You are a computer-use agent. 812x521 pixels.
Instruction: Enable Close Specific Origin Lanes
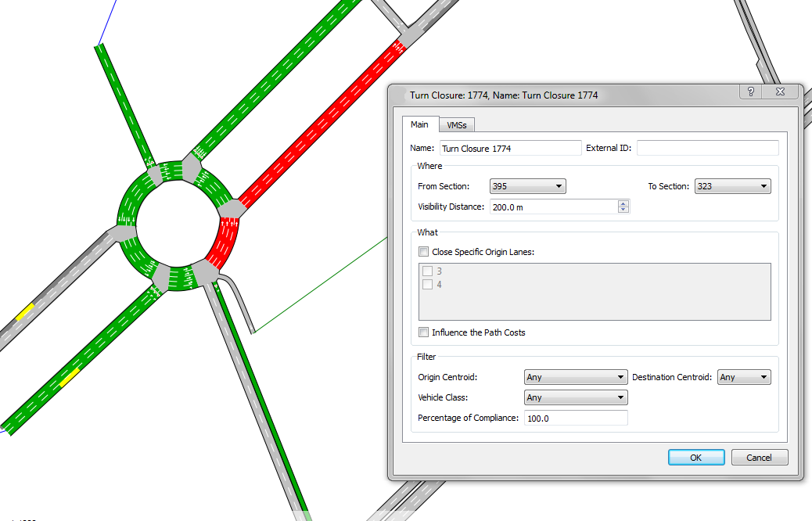pyautogui.click(x=423, y=251)
